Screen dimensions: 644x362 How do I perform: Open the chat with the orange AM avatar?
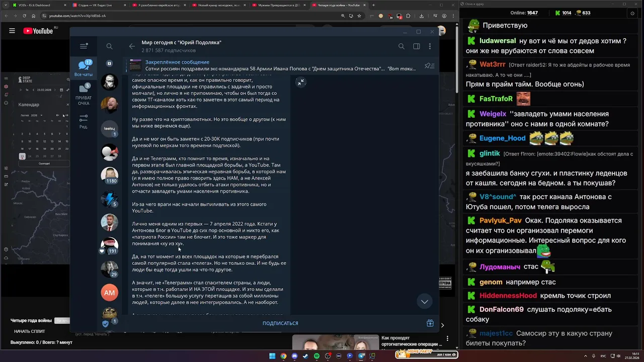[110, 292]
